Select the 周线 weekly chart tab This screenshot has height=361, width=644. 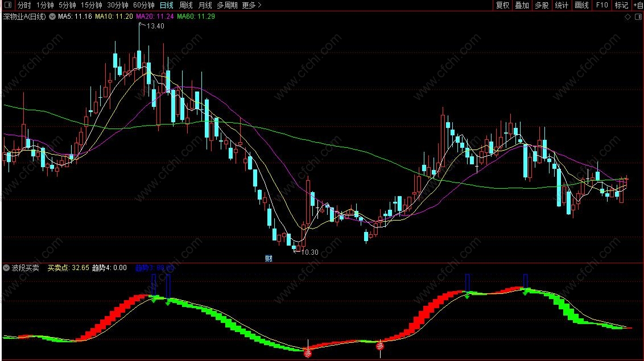[186, 5]
